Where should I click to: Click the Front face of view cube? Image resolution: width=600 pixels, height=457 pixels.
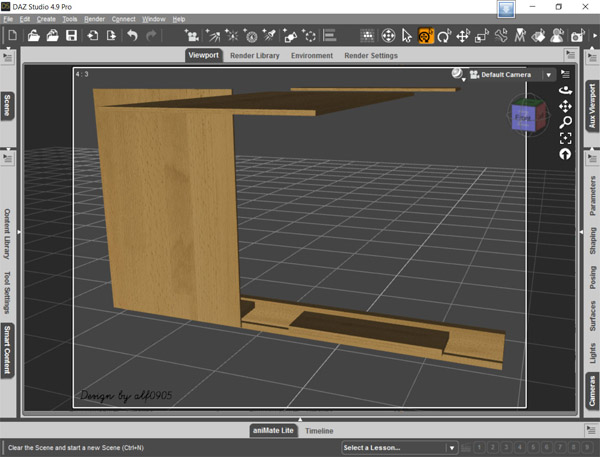click(x=524, y=116)
